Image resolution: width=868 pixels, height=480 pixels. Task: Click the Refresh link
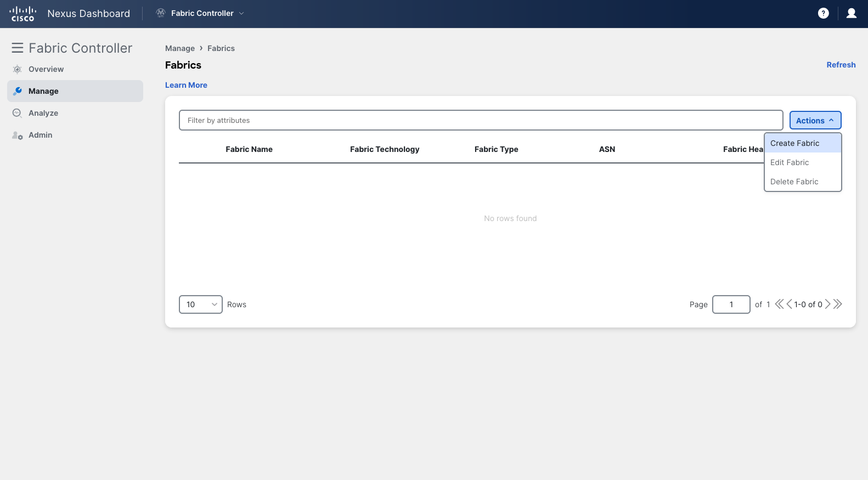(841, 65)
